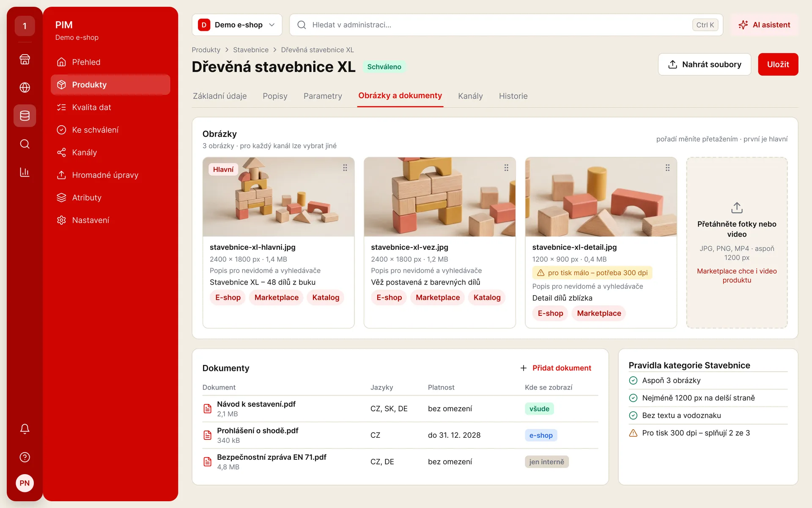Open the bar chart analytics icon

point(25,172)
